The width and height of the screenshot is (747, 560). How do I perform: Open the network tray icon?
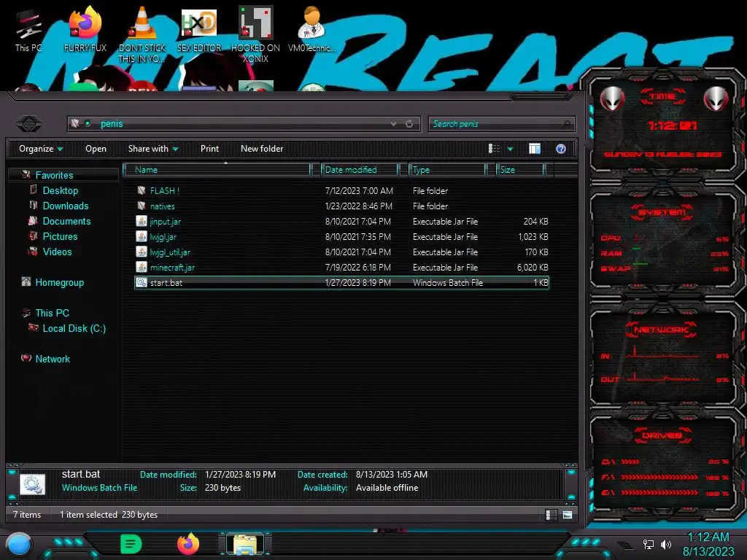point(648,544)
